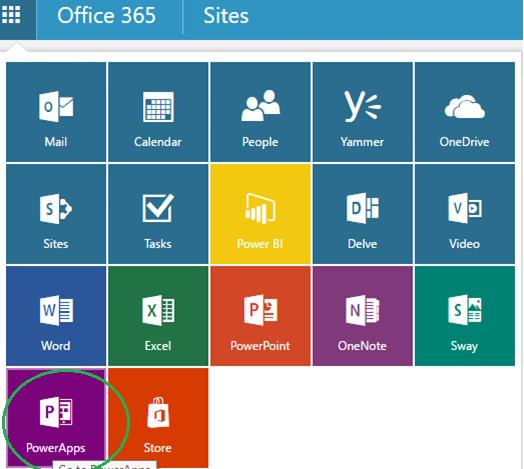Toggle the app launcher waffle icon
524x469 pixels.
pyautogui.click(x=12, y=15)
